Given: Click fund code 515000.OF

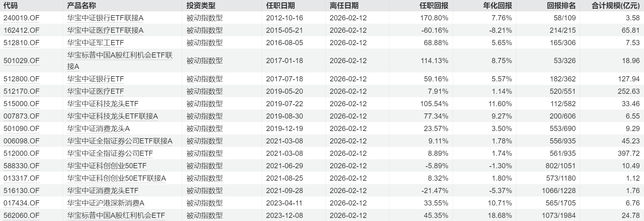Looking at the screenshot, I should click(21, 104).
